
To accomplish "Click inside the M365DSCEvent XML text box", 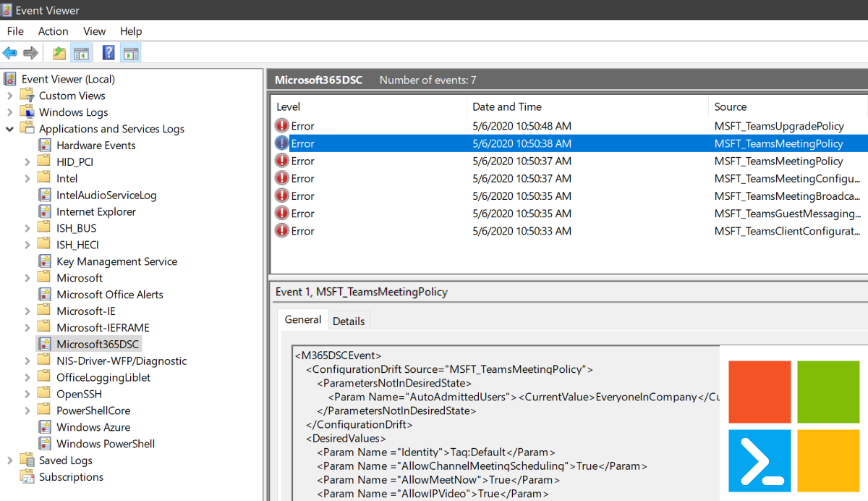I will (506, 424).
